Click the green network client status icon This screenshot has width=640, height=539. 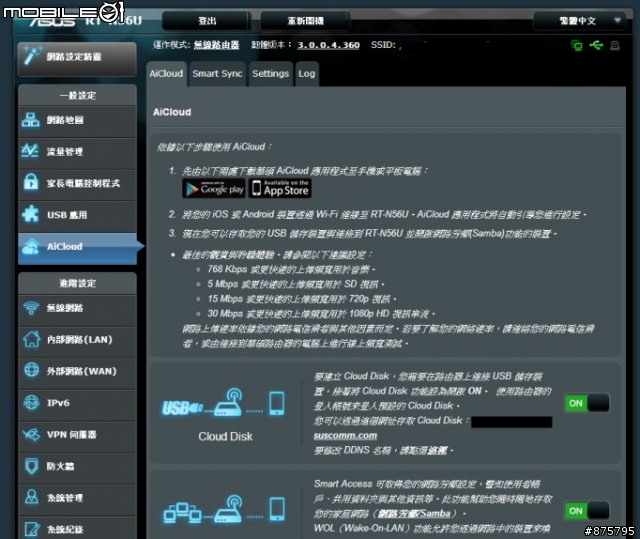pyautogui.click(x=577, y=45)
